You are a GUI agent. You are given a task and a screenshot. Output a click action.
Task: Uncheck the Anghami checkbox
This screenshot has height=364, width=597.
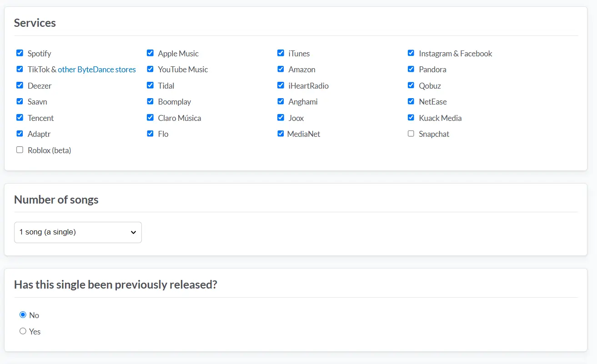pyautogui.click(x=281, y=101)
